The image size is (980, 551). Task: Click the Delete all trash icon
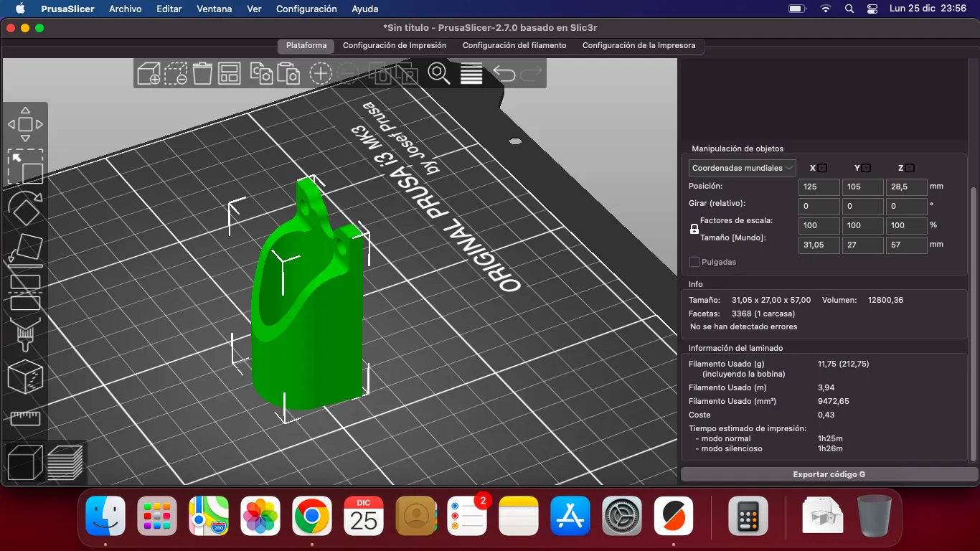click(x=202, y=73)
